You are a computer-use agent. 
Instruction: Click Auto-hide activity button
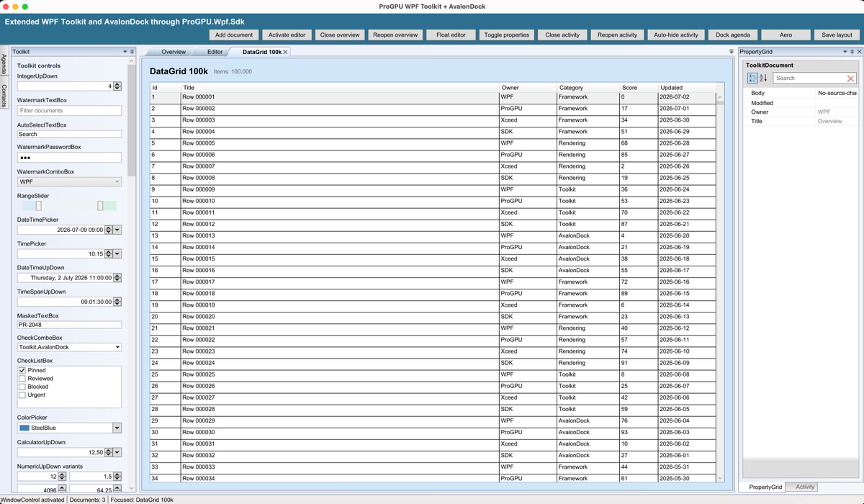tap(675, 35)
